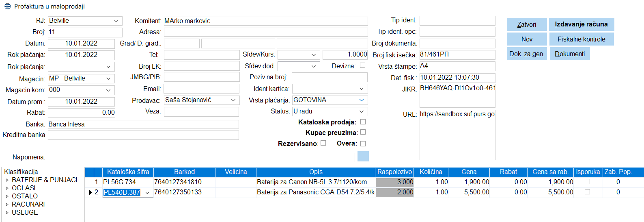Sort by the Opis column header
The height and width of the screenshot is (222, 644).
316,172
